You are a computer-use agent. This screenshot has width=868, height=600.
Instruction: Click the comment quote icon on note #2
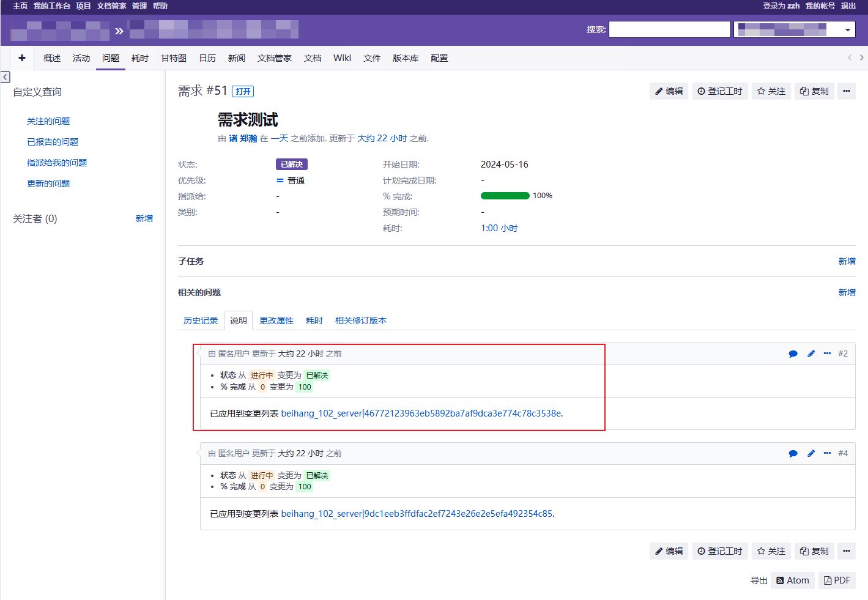pyautogui.click(x=793, y=354)
